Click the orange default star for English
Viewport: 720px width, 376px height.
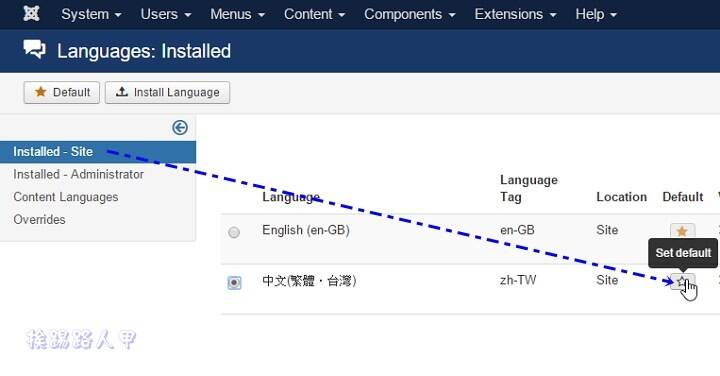(682, 230)
